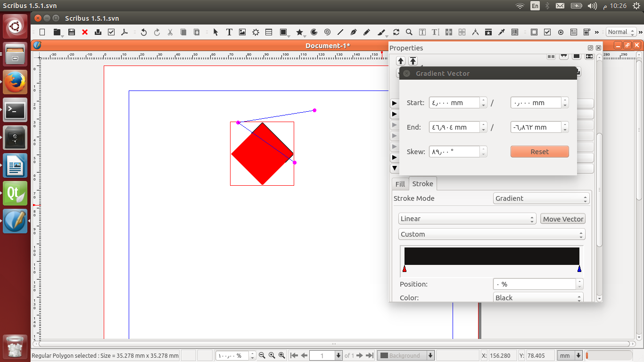
Task: Choose the Spiral drawing tool
Action: (x=327, y=32)
